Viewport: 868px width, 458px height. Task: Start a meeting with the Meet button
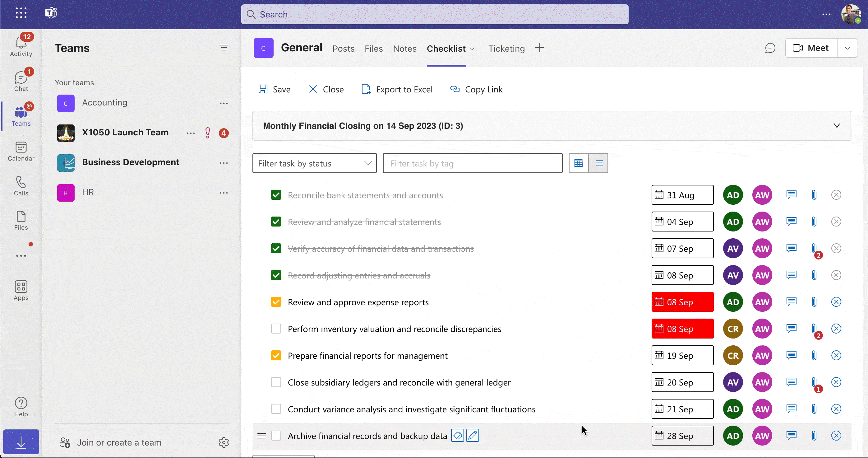point(811,48)
